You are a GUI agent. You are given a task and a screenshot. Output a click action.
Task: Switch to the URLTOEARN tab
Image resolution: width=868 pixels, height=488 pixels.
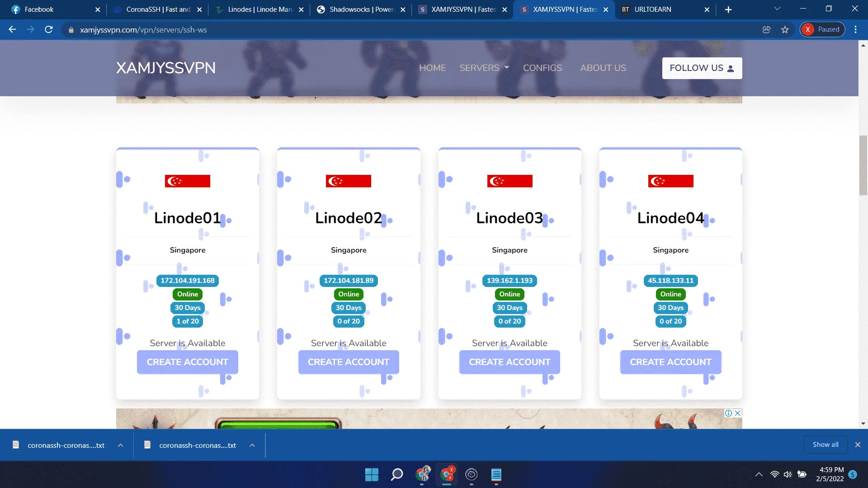click(665, 9)
